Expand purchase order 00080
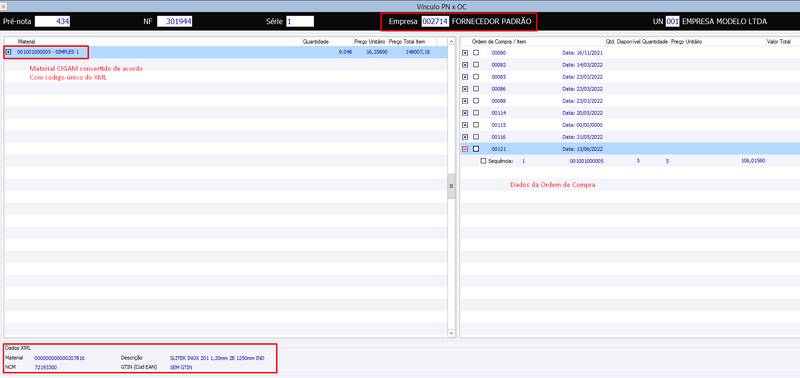Image resolution: width=800 pixels, height=378 pixels. 465,53
